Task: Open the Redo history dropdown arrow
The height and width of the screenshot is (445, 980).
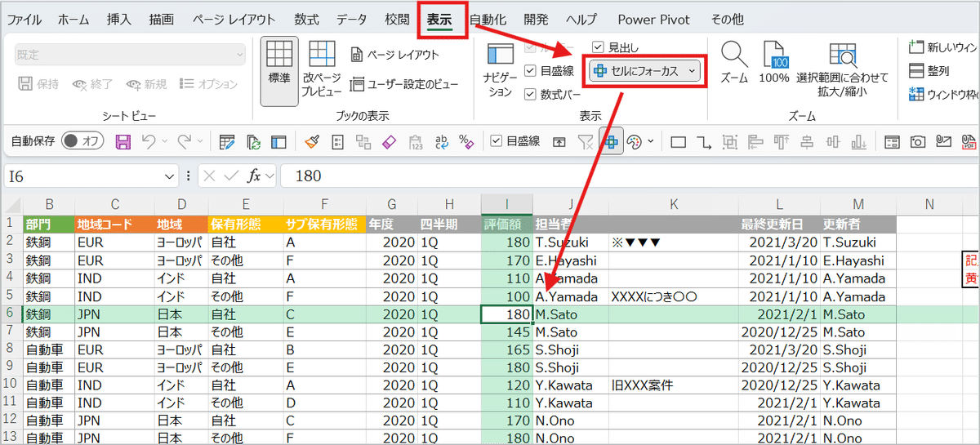Action: click(x=200, y=141)
